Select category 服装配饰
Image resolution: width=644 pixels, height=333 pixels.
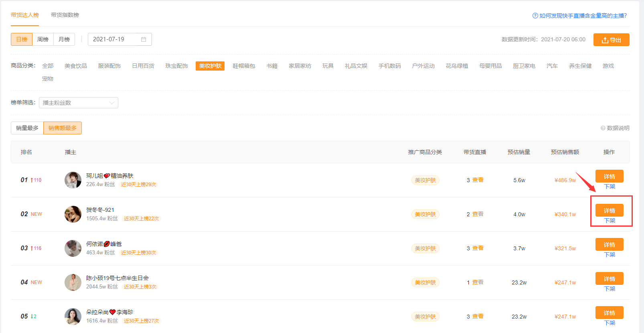(x=109, y=66)
